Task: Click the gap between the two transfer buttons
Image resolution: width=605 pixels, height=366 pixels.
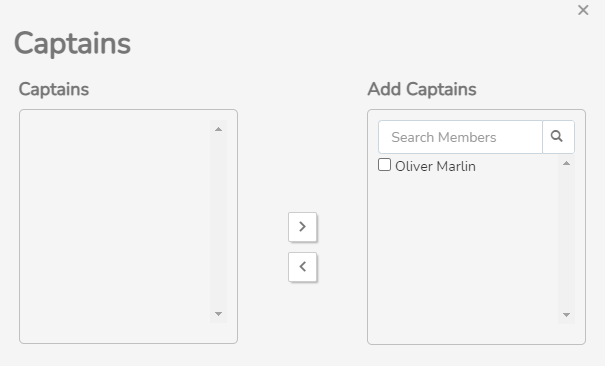Action: 302,247
